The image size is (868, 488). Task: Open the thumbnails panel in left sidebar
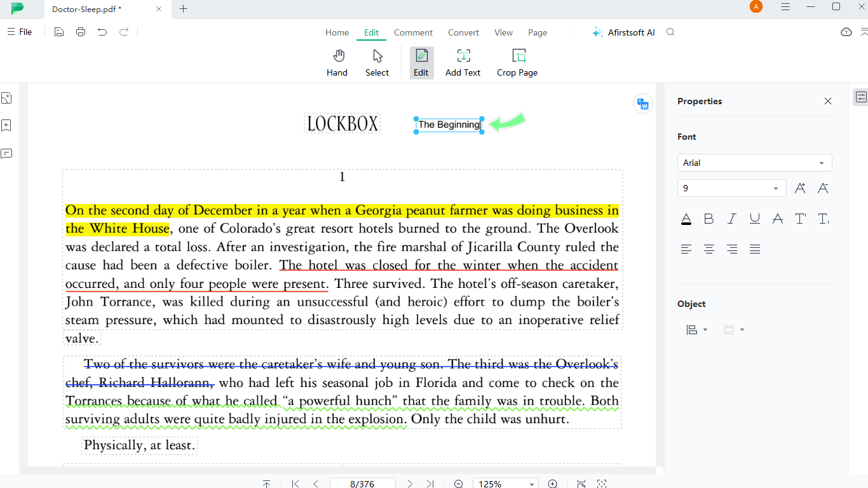(x=6, y=98)
